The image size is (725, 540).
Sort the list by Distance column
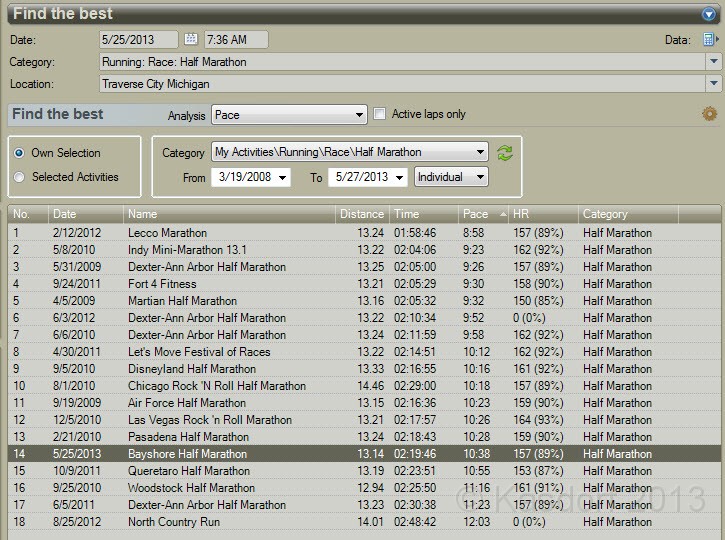coord(361,214)
